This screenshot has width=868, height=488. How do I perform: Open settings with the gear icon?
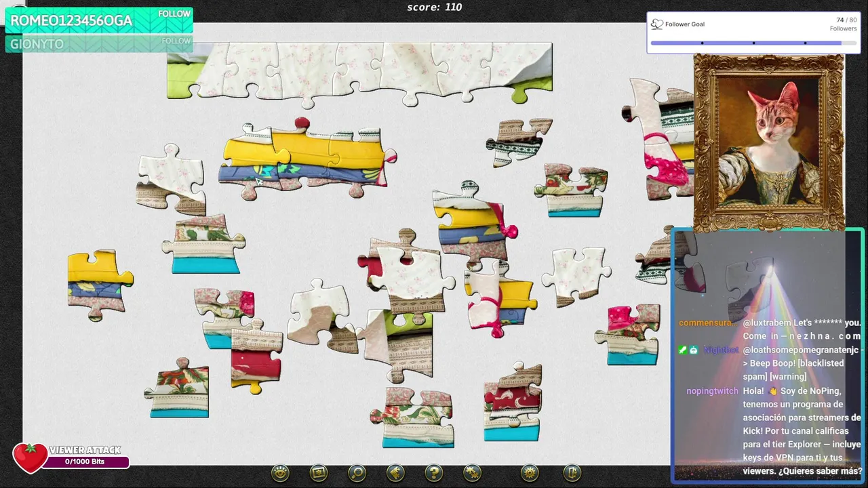tap(530, 473)
